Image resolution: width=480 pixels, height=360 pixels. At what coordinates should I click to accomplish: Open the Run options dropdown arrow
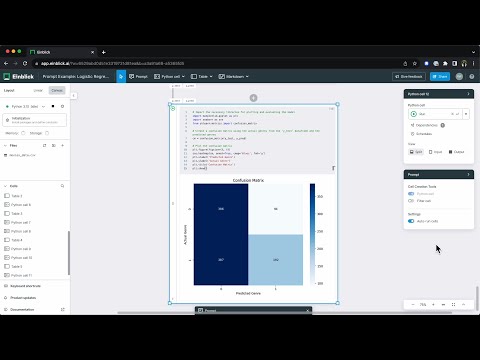point(466,114)
